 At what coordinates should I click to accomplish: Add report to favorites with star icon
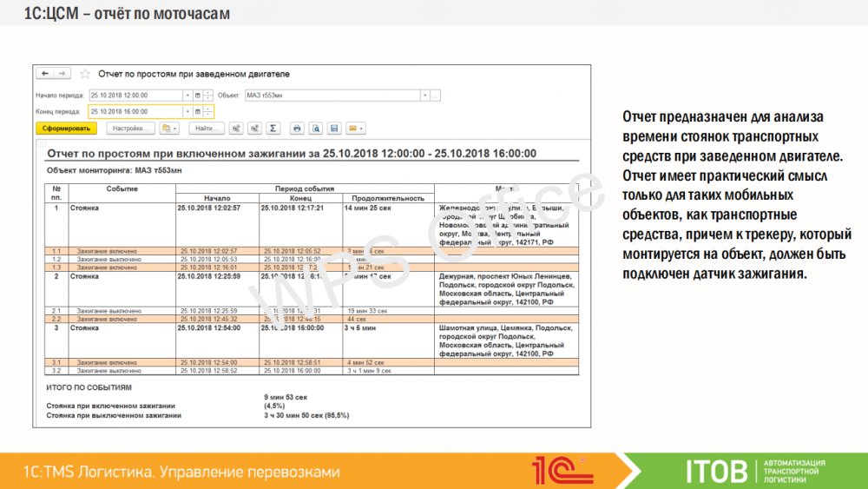pos(85,75)
